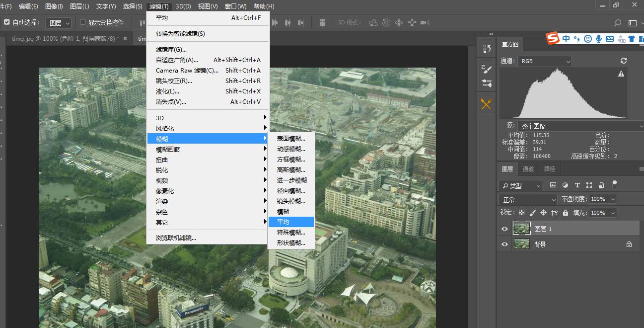Filter layers by text using the T icon

[577, 185]
